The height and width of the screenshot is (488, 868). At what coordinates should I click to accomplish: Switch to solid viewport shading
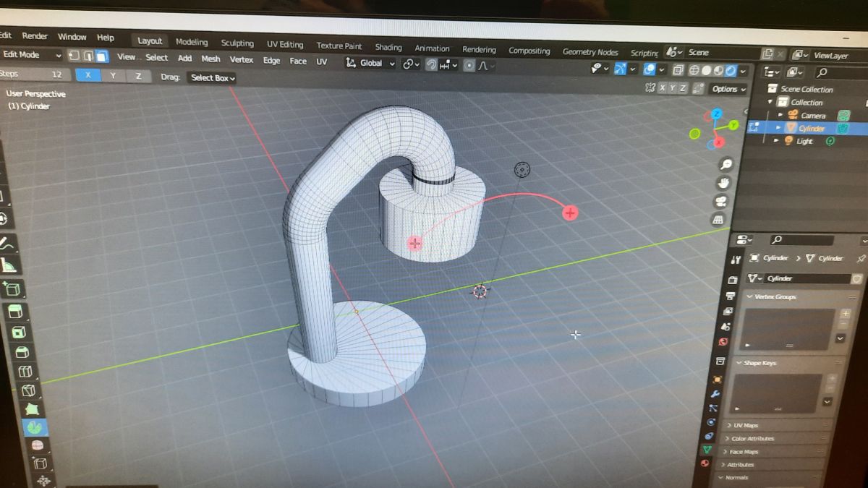click(x=707, y=71)
